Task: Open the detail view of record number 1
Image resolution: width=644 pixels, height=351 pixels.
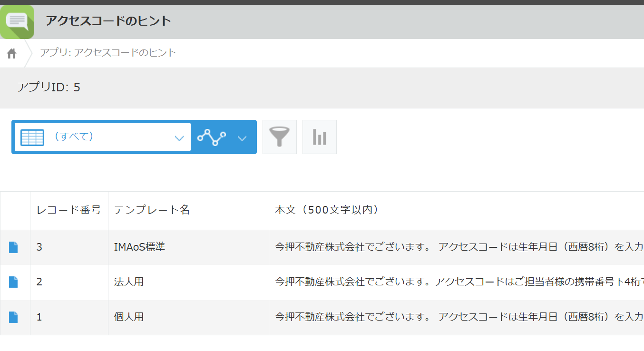Action: coord(15,317)
